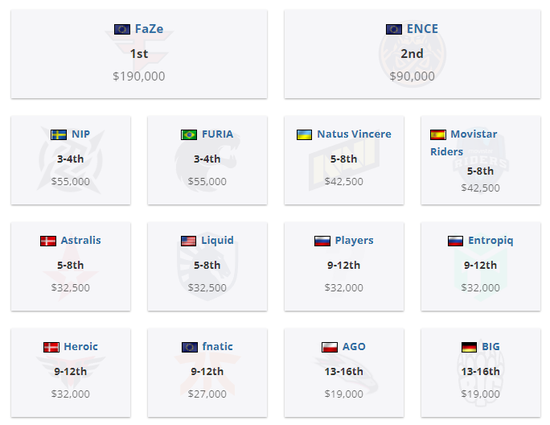Open the Natus Vincere team page
The height and width of the screenshot is (425, 550).
[354, 134]
